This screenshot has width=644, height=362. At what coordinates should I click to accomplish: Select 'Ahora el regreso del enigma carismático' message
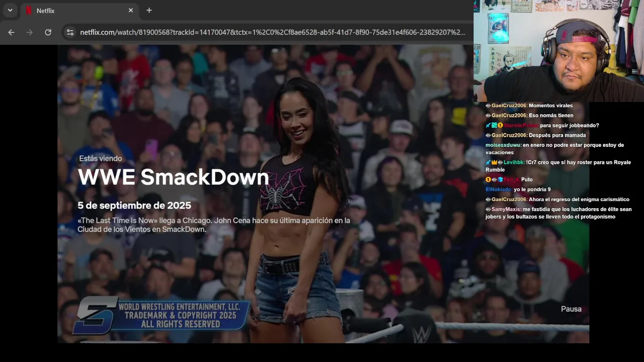pos(557,200)
